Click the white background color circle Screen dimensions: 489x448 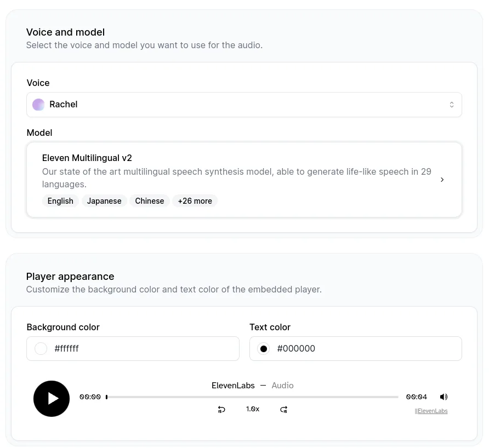(41, 348)
